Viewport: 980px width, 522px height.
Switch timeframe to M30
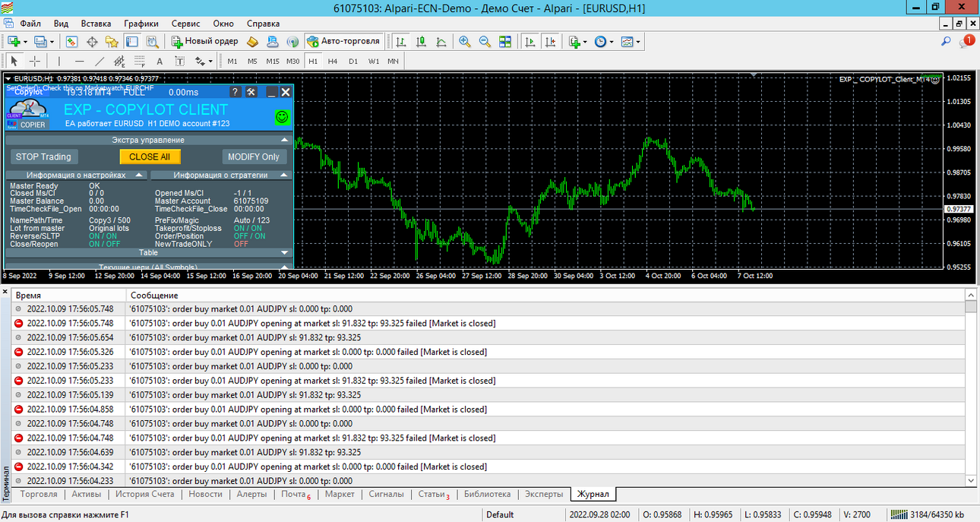point(293,61)
